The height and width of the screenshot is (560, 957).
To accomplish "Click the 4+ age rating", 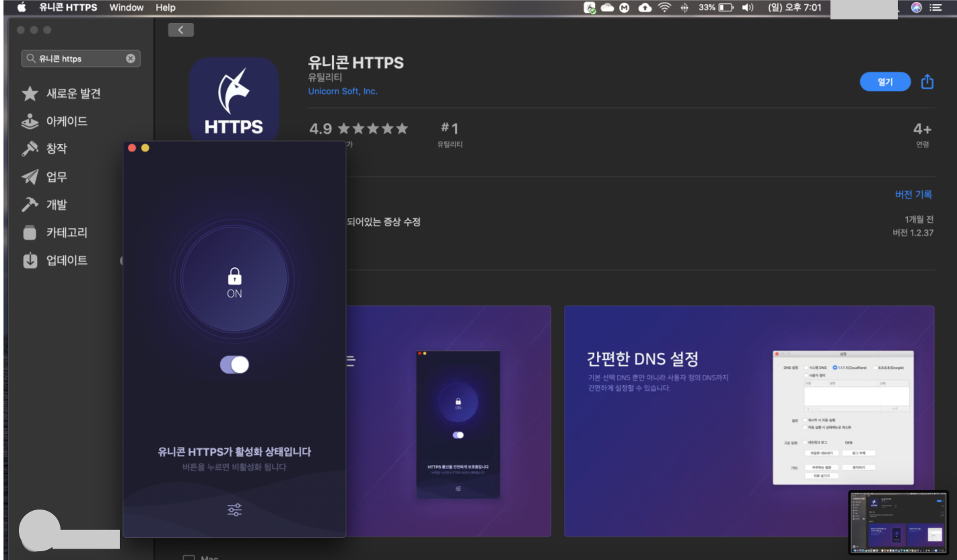I will pos(922,134).
